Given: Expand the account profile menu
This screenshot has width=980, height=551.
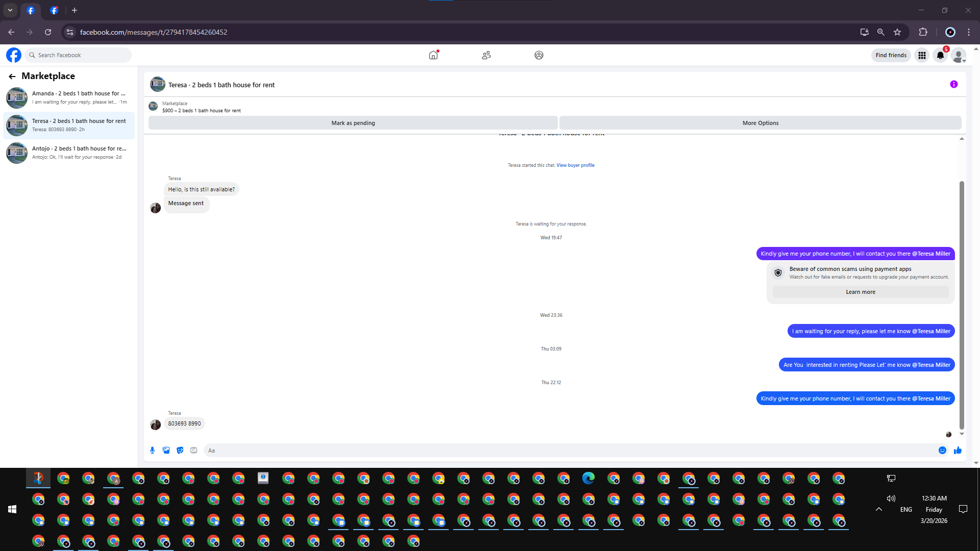Looking at the screenshot, I should 959,55.
